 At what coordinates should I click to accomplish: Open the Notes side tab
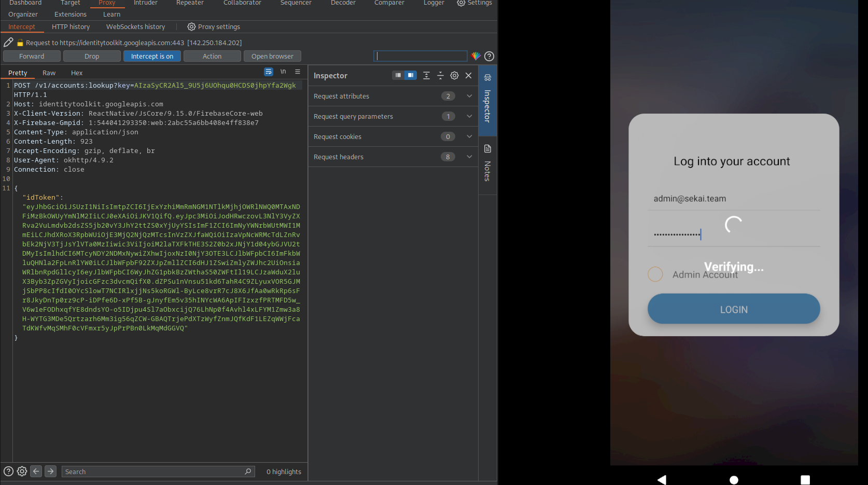coord(487,165)
